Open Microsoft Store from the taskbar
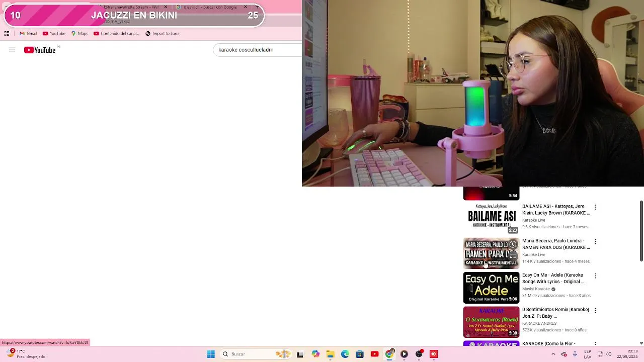 (x=360, y=354)
